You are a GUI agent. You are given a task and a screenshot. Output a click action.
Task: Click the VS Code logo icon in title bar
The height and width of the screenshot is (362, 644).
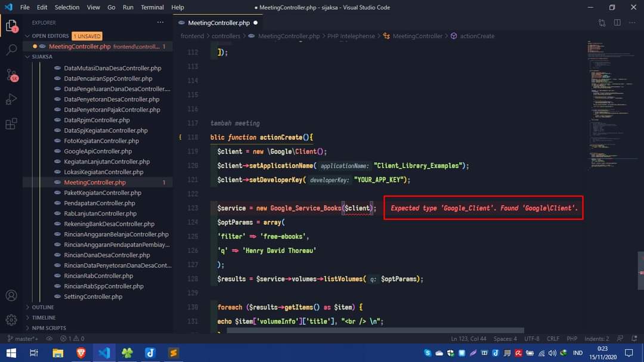8,7
